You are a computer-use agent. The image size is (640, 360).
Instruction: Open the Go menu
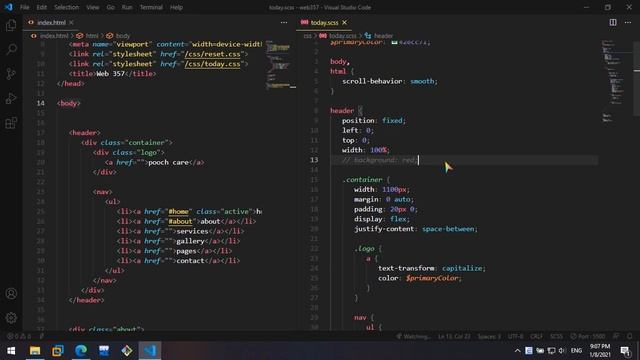[110, 7]
